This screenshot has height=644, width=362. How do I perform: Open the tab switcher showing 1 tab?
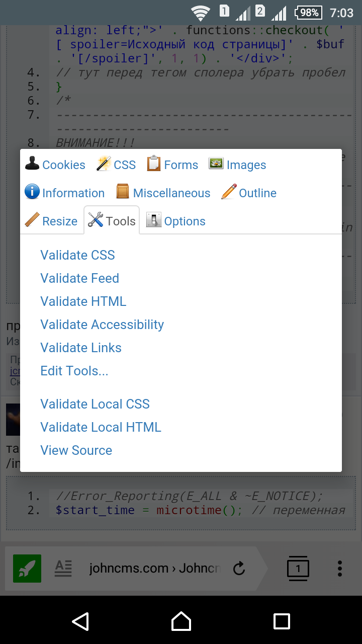tap(298, 569)
